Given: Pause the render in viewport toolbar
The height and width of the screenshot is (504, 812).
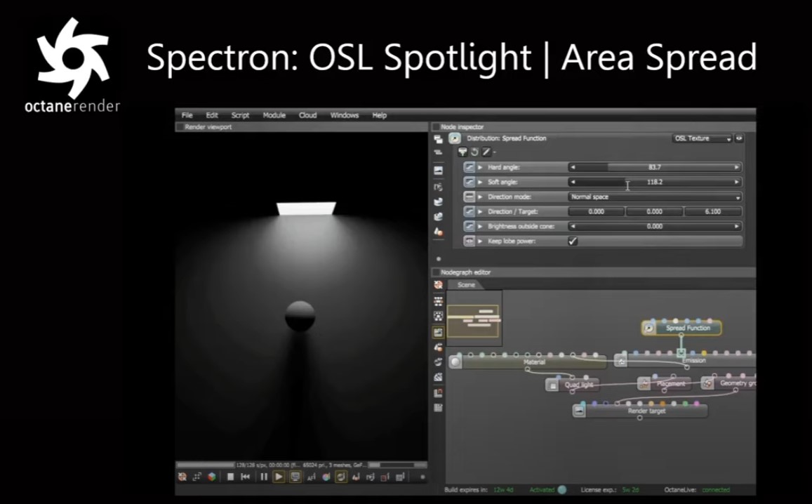Looking at the screenshot, I should point(264,477).
